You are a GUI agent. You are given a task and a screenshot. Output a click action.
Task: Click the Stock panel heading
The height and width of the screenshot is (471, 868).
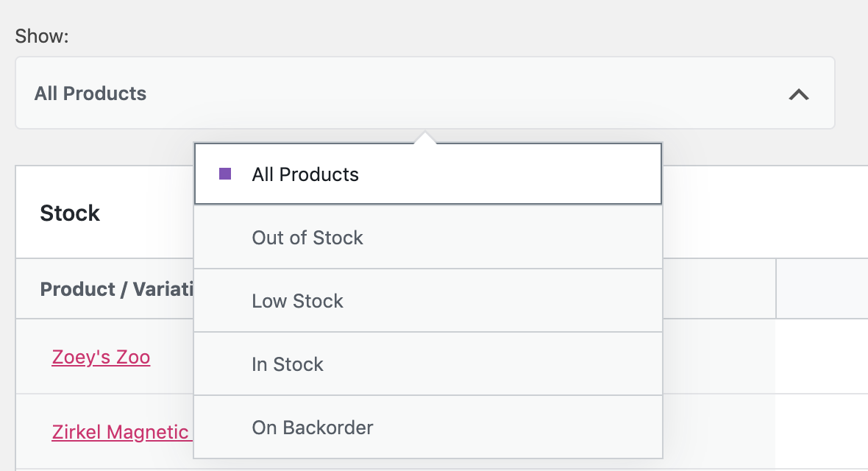tap(70, 213)
